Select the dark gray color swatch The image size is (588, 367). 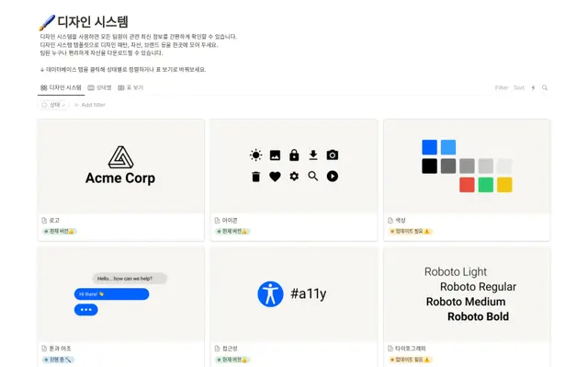[x=448, y=166]
